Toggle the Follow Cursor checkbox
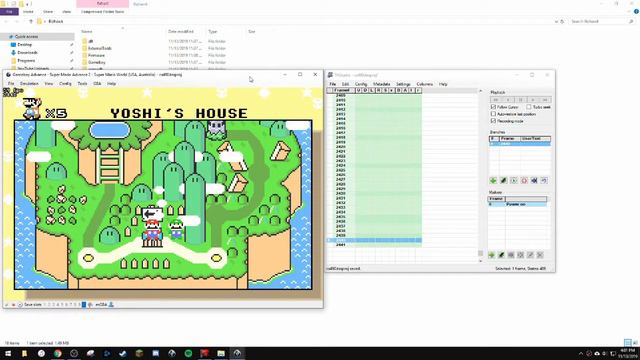Image resolution: width=640 pixels, height=360 pixels. tap(493, 107)
